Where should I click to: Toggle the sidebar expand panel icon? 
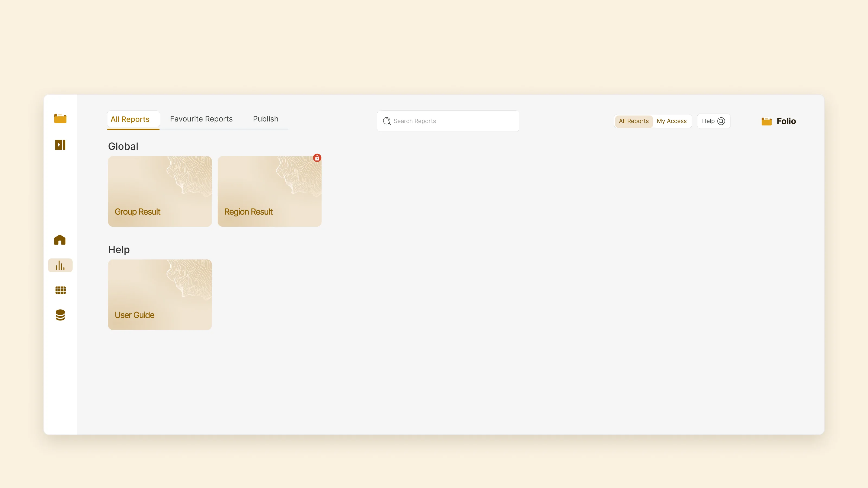[60, 145]
